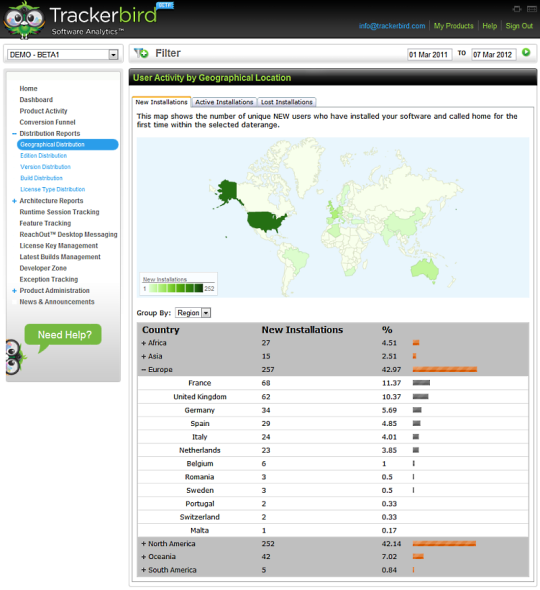
Task: Click the Europe orange percentage bar
Action: pyautogui.click(x=445, y=370)
